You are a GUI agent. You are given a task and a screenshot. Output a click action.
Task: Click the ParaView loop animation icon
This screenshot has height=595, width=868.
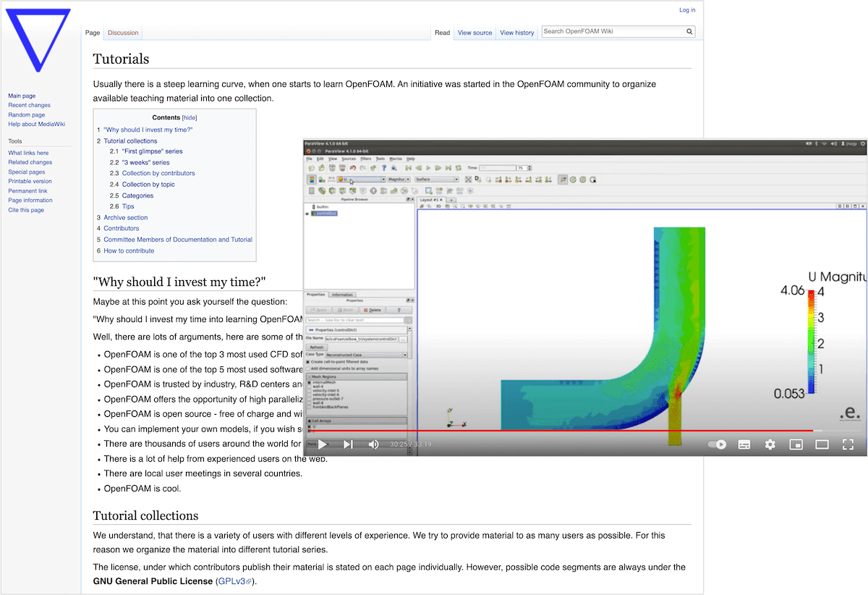(x=459, y=168)
